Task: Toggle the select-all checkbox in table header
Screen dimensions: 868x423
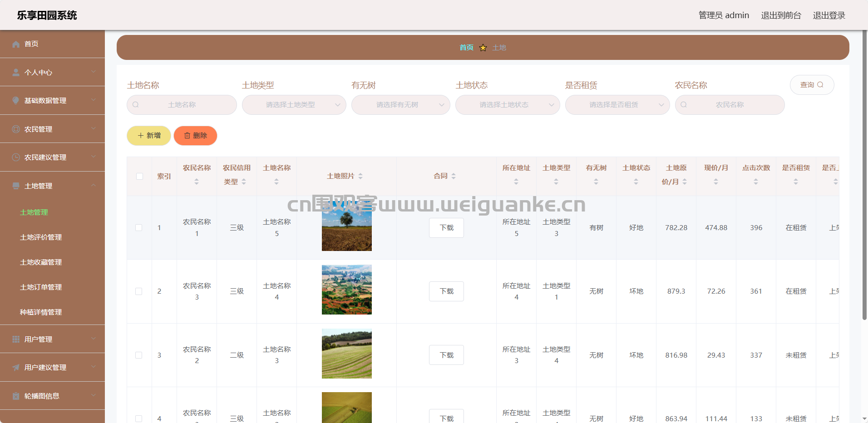Action: tap(139, 176)
